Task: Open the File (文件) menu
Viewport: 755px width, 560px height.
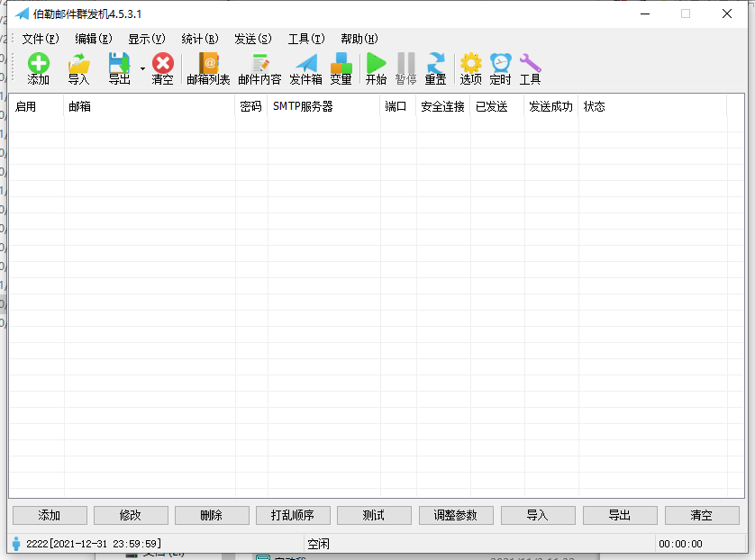Action: (41, 39)
